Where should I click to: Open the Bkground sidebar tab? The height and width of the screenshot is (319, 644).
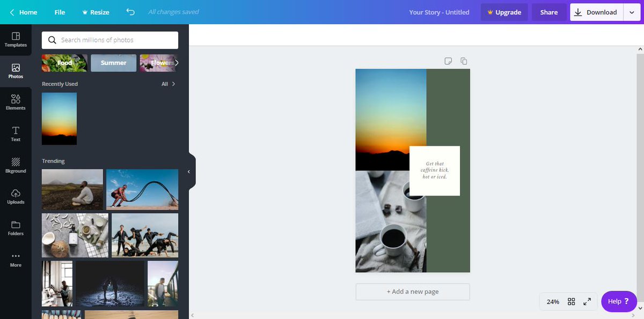(16, 165)
